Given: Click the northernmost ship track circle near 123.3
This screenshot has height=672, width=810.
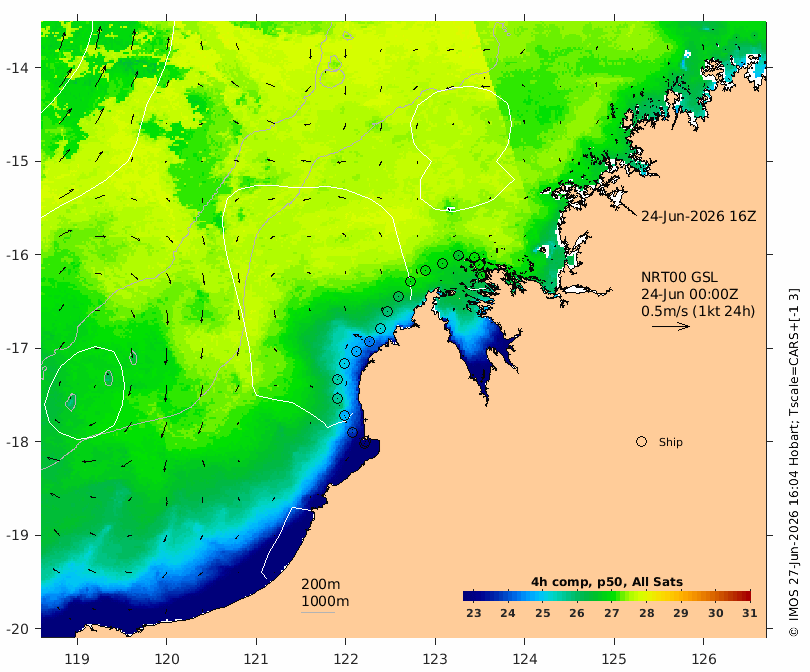Looking at the screenshot, I should (x=458, y=255).
